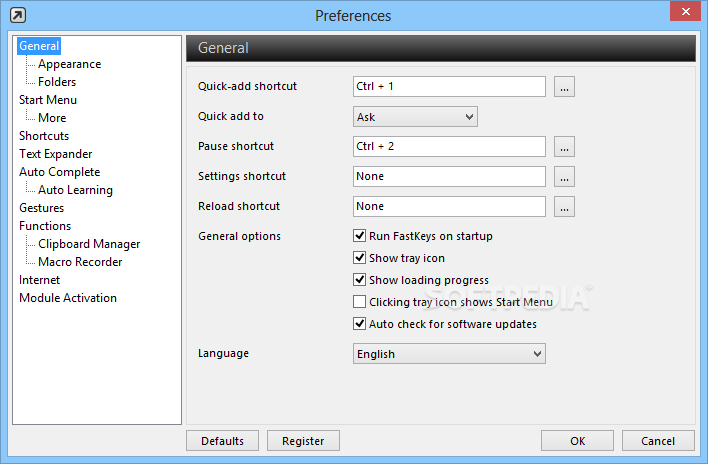
Task: Open browse button for Pause shortcut
Action: [x=564, y=147]
